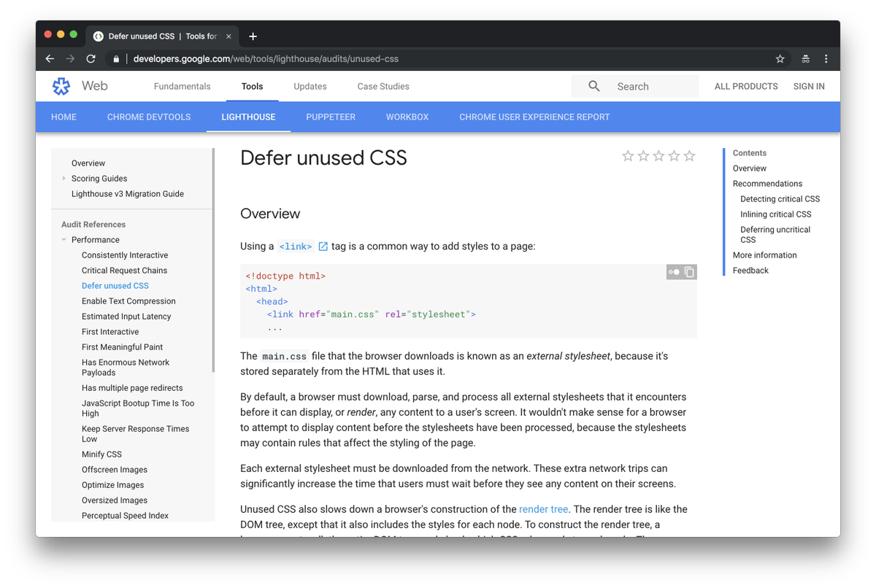Click the browser forward arrow

click(70, 59)
